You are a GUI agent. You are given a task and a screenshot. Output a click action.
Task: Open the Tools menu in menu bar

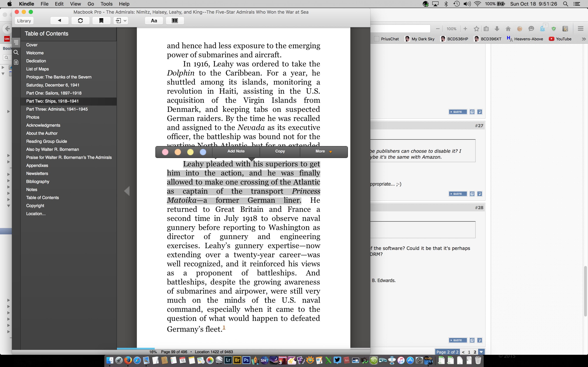point(106,4)
